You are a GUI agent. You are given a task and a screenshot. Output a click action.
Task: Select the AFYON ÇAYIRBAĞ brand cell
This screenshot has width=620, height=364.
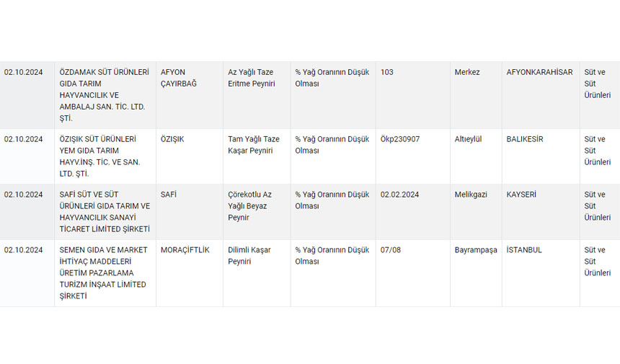[x=178, y=78]
